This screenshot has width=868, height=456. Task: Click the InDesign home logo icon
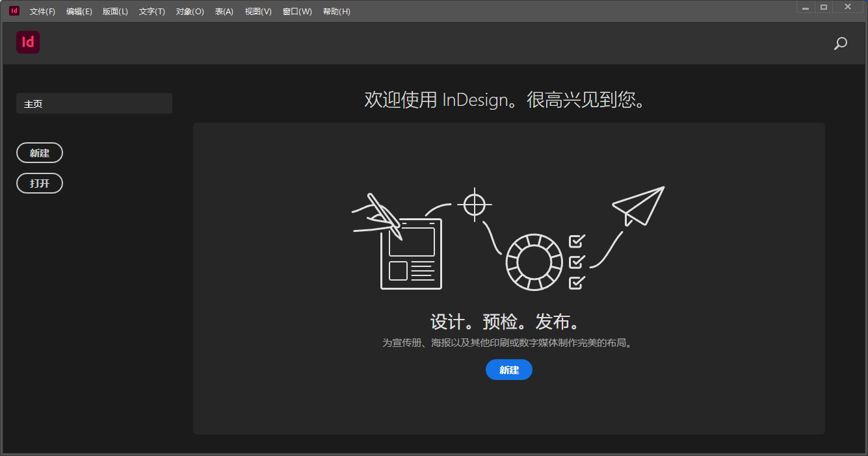(28, 42)
